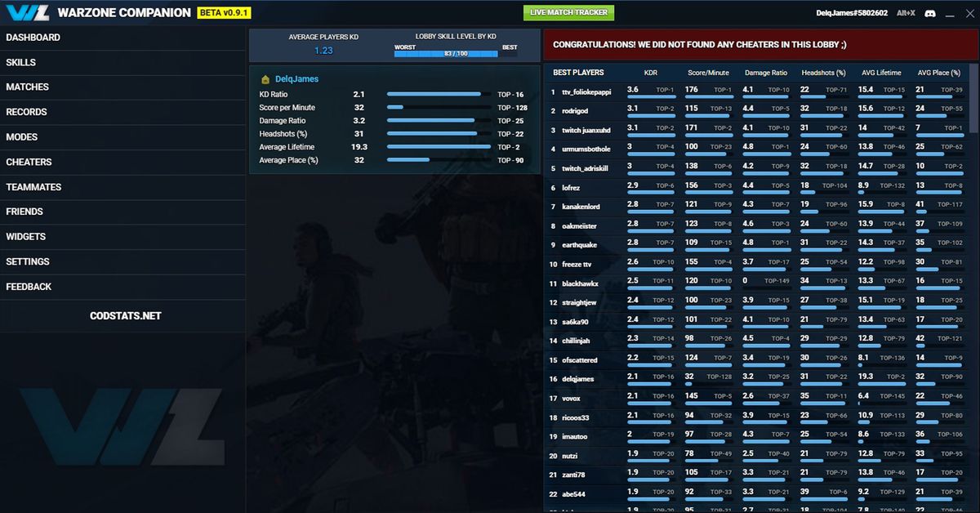Viewport: 980px width, 513px height.
Task: Navigate to MATCHES
Action: (x=29, y=87)
